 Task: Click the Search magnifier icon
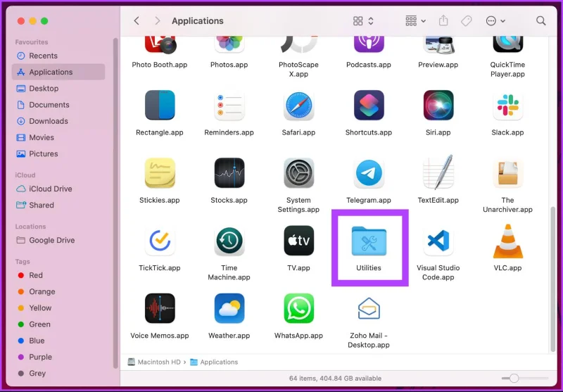point(540,21)
